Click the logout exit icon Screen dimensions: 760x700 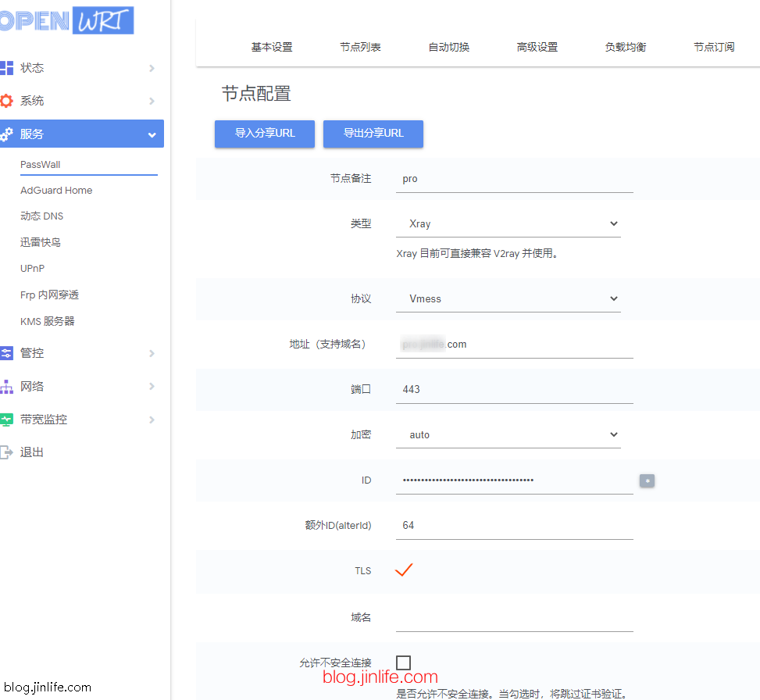tap(6, 452)
